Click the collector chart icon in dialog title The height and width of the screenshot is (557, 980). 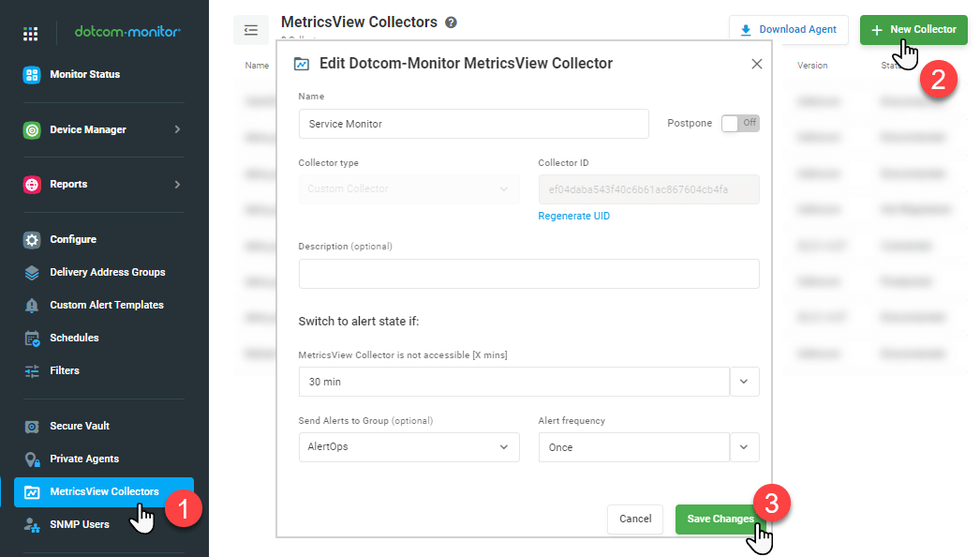point(302,64)
